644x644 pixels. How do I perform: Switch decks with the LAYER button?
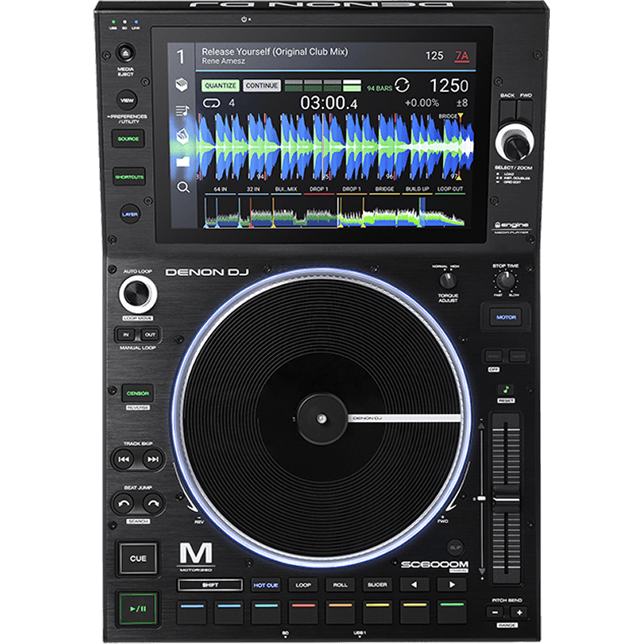130,214
